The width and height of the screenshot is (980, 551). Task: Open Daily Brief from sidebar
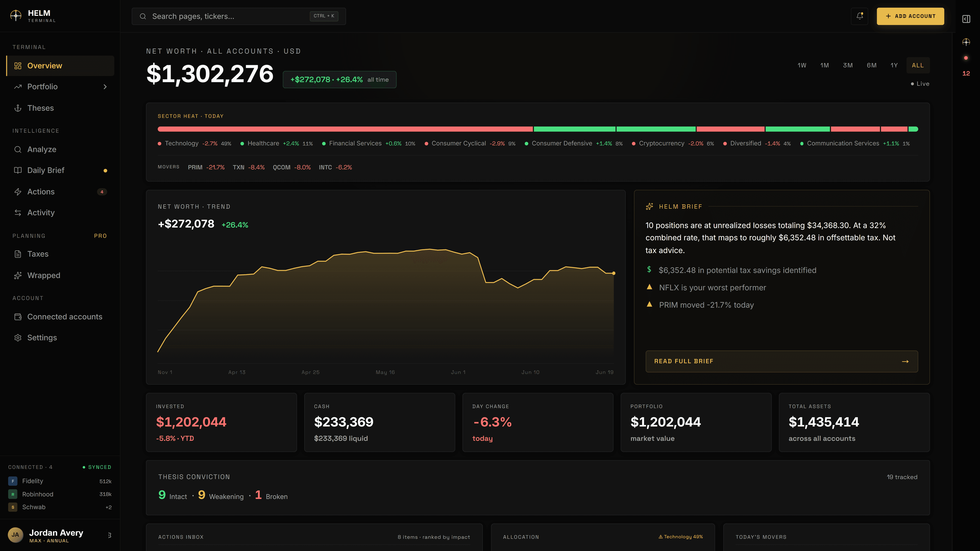point(60,170)
